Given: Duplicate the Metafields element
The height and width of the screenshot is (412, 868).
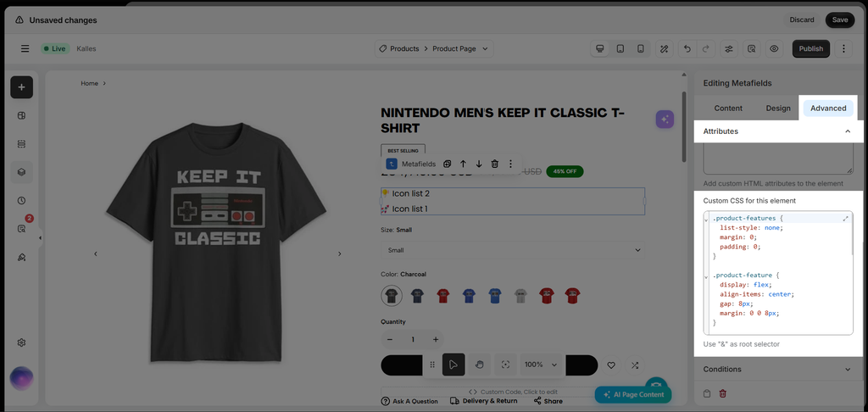Looking at the screenshot, I should point(448,164).
